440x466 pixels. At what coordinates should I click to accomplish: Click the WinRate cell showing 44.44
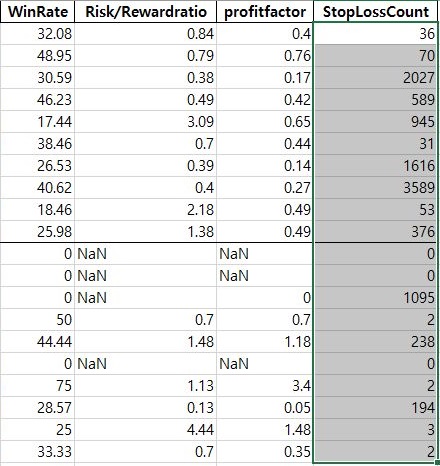pos(37,342)
